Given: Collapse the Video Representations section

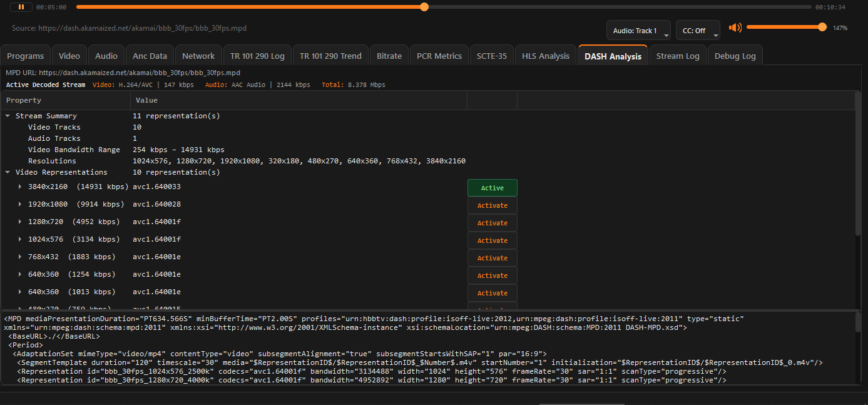Looking at the screenshot, I should (8, 172).
